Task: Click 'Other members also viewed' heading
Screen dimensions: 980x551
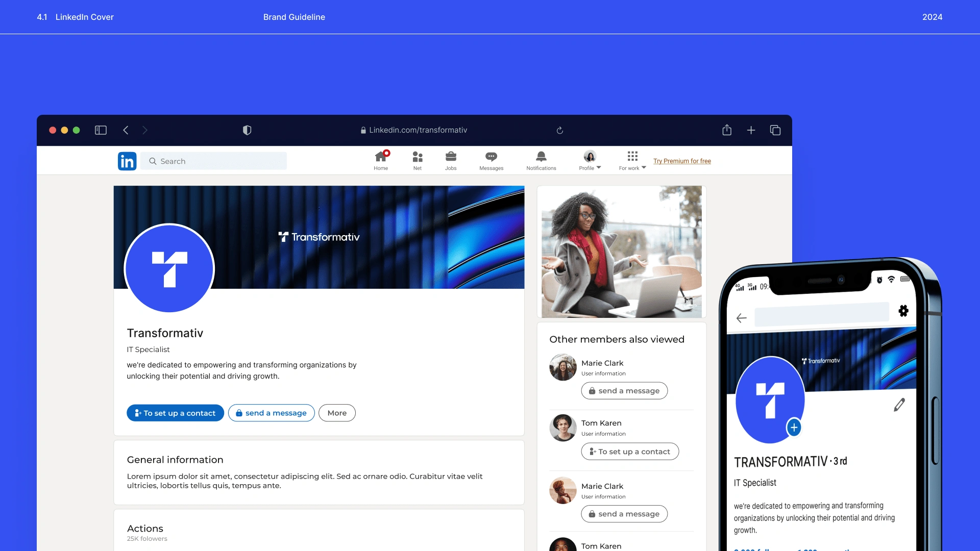Action: point(617,339)
